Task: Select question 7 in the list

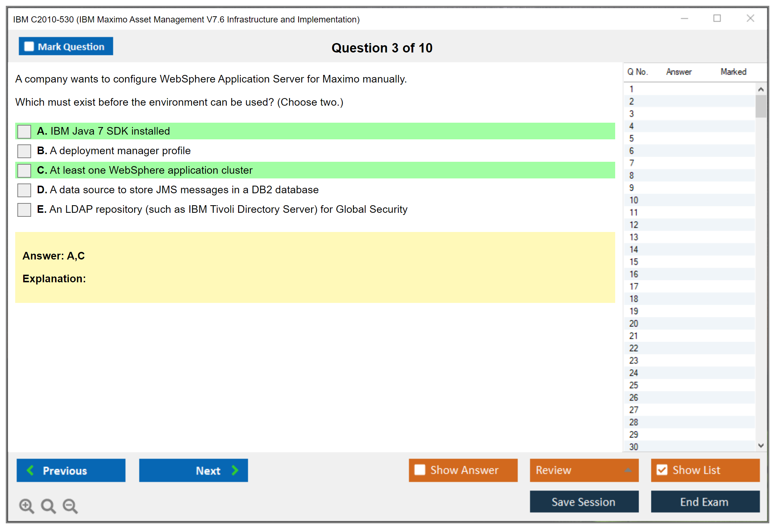Action: [x=631, y=163]
